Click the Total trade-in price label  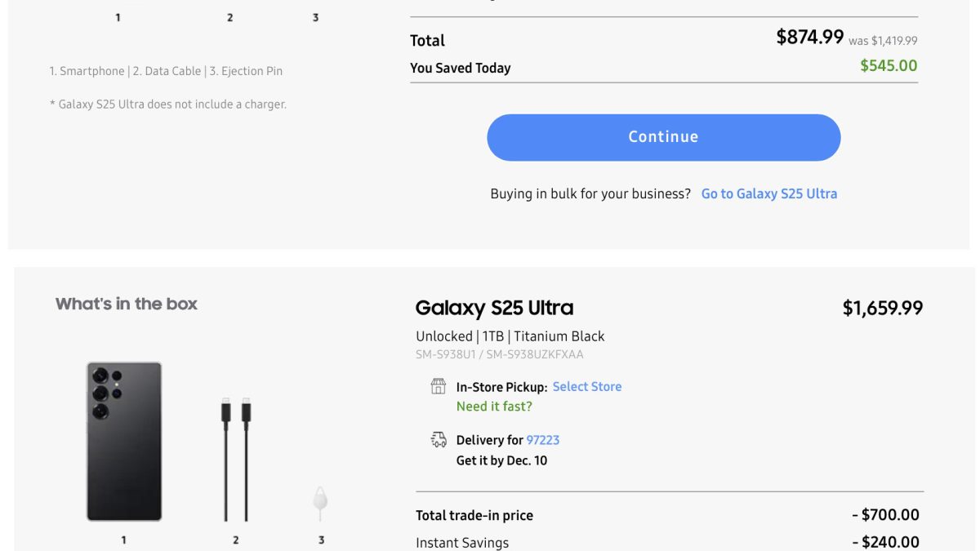coord(474,515)
